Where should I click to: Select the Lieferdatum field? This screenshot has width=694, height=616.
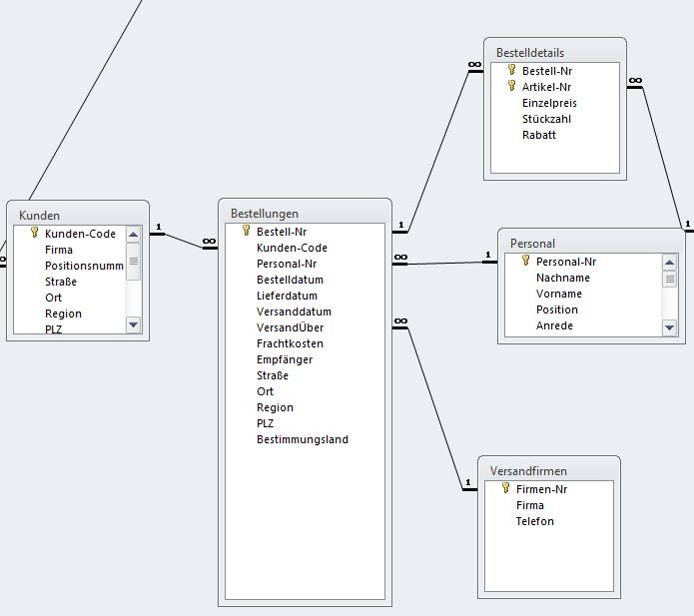point(287,296)
